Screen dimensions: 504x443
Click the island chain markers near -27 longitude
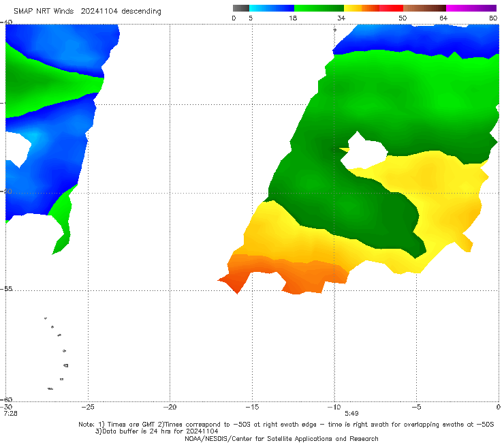pos(57,353)
